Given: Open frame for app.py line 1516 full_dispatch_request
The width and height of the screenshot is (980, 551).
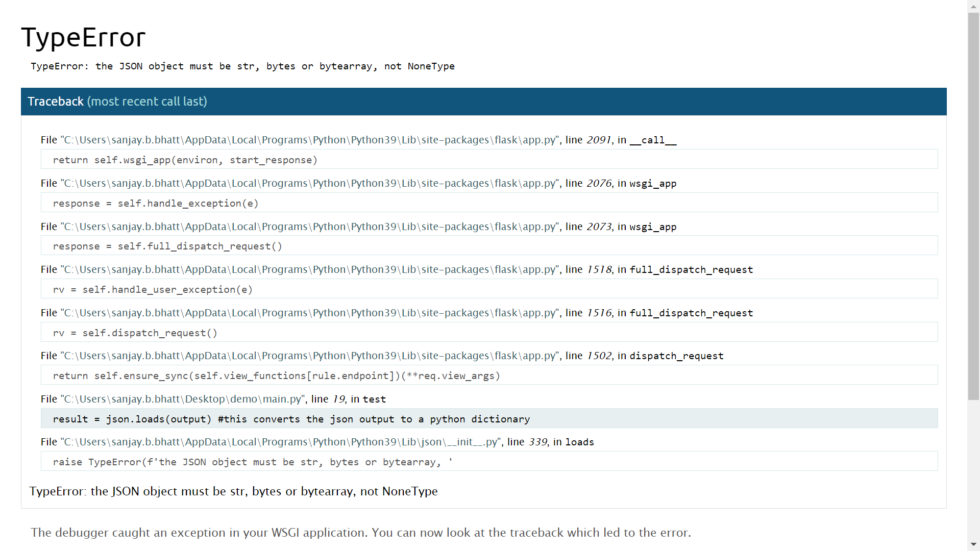Looking at the screenshot, I should [x=397, y=313].
